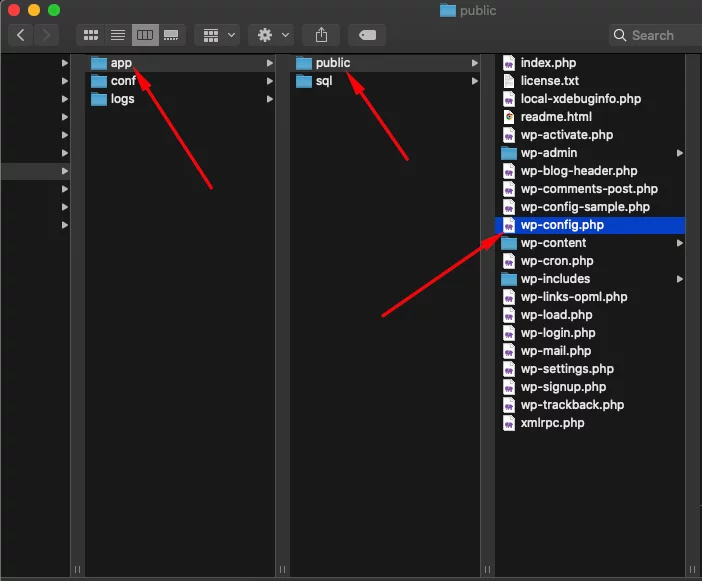Select wp-settings.php file
The width and height of the screenshot is (702, 581).
click(590, 369)
